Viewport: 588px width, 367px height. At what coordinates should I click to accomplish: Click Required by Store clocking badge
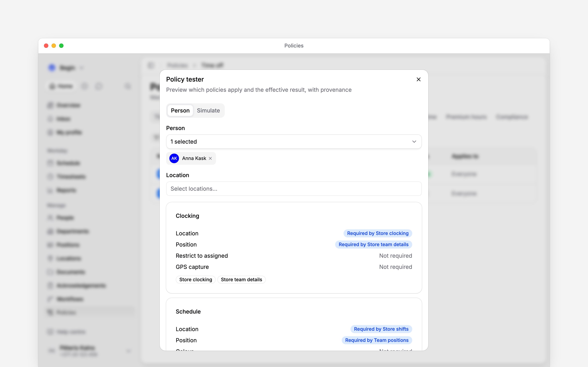[377, 233]
